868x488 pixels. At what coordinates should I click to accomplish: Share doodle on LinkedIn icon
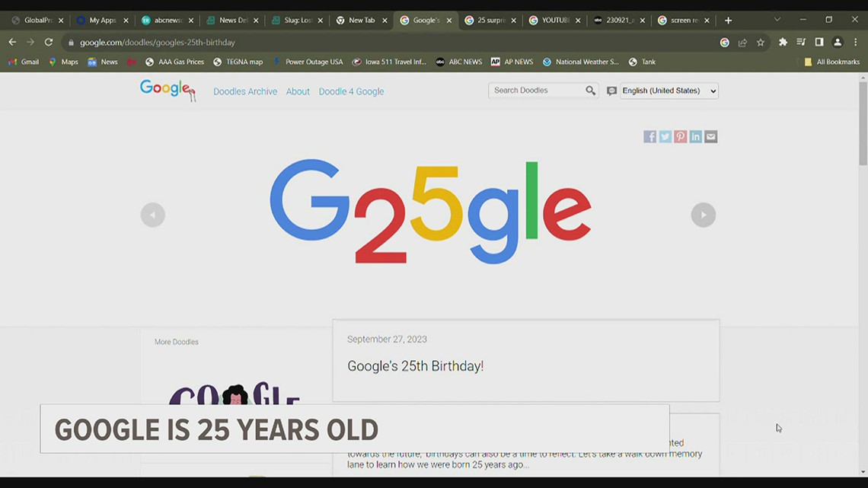point(695,137)
